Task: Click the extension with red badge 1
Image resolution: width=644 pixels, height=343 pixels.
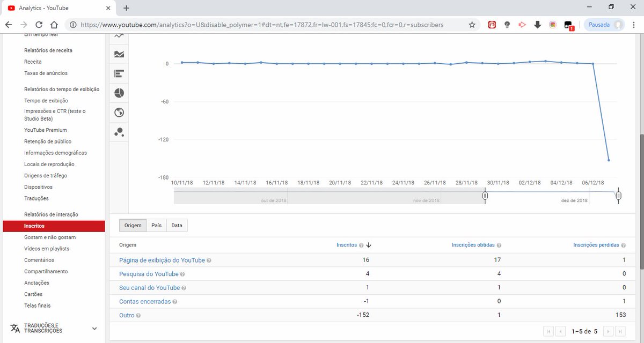Action: tap(568, 25)
